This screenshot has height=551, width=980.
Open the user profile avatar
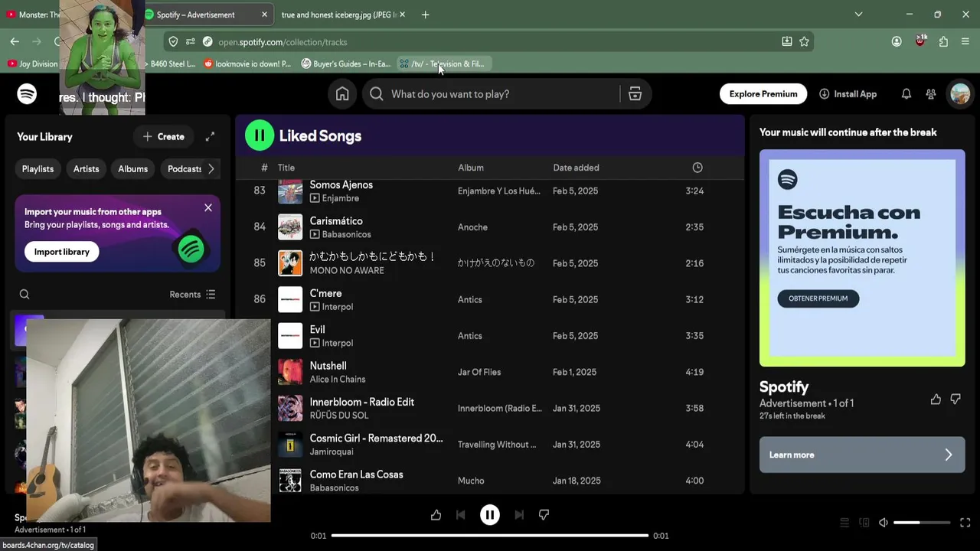point(960,94)
